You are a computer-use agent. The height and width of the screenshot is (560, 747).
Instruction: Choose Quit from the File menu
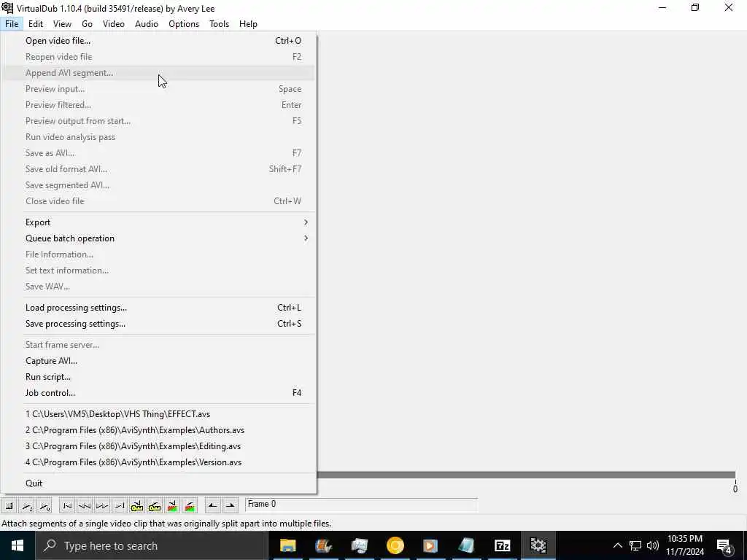[x=158, y=483]
